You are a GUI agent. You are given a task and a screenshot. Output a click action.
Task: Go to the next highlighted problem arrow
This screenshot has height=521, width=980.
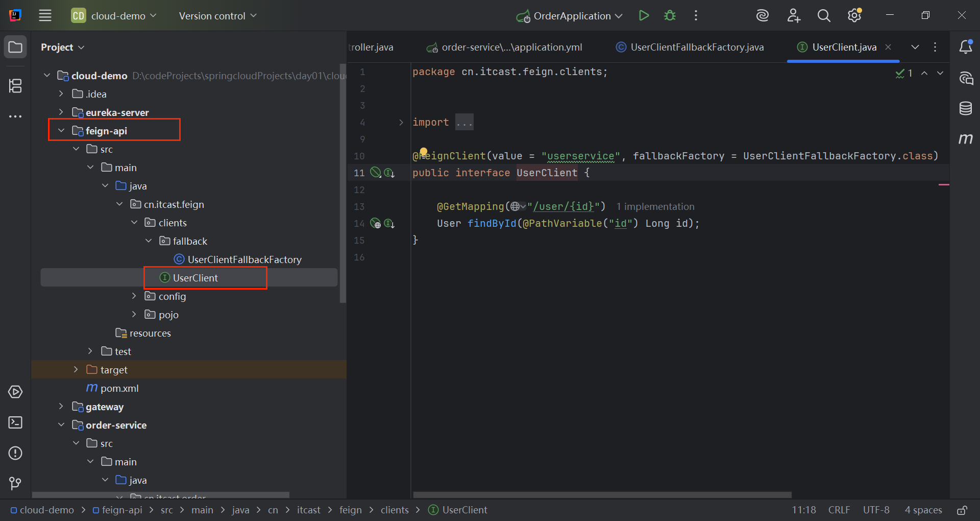click(940, 74)
